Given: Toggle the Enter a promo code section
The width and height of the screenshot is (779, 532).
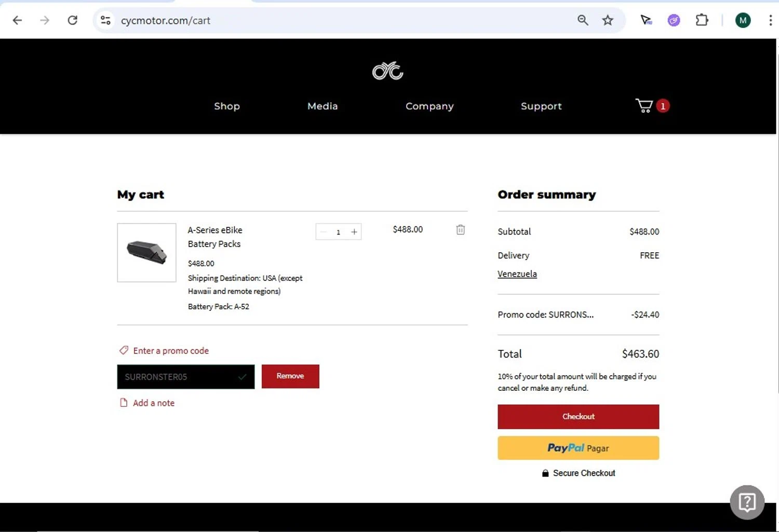Looking at the screenshot, I should (x=171, y=351).
